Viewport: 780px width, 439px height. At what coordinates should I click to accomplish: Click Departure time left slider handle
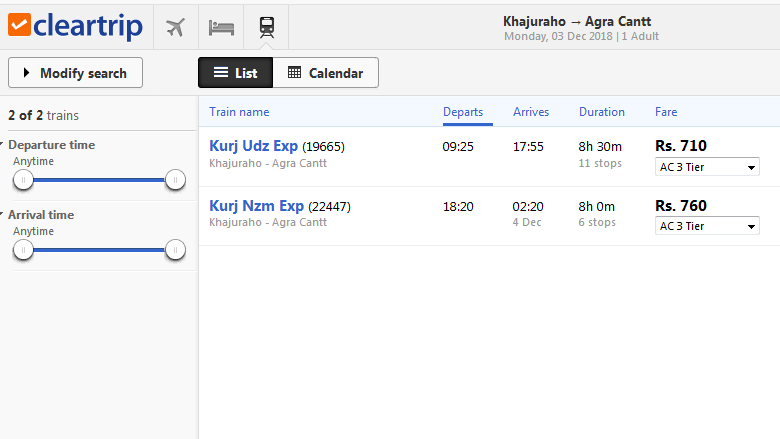[23, 180]
